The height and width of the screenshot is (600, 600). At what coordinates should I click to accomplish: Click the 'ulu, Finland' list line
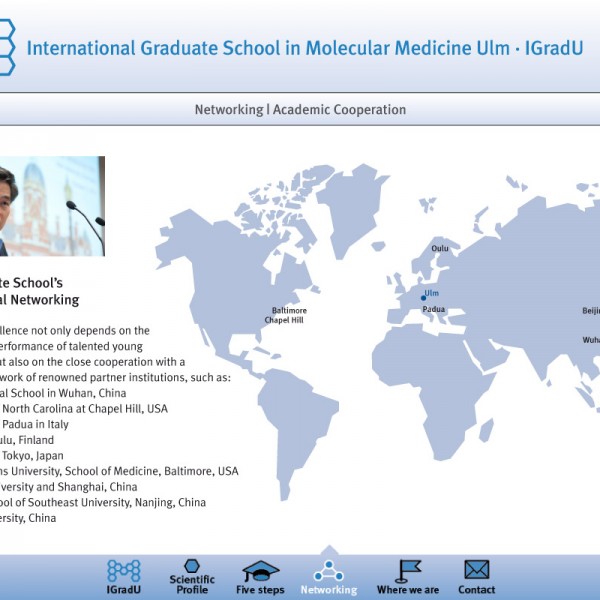click(x=27, y=440)
